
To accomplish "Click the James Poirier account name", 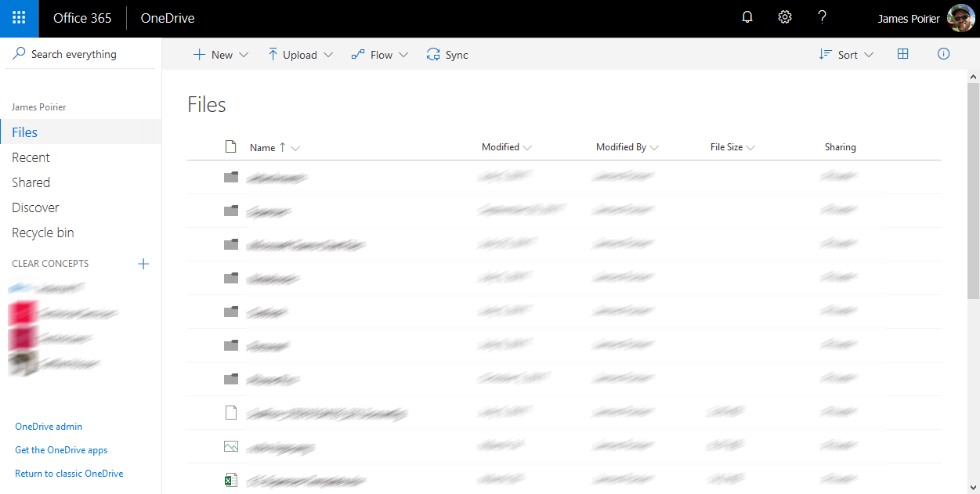I will [x=909, y=18].
